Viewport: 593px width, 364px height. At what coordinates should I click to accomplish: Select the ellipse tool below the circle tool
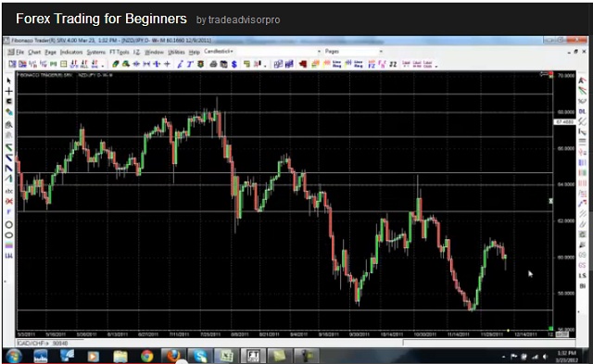click(x=8, y=235)
